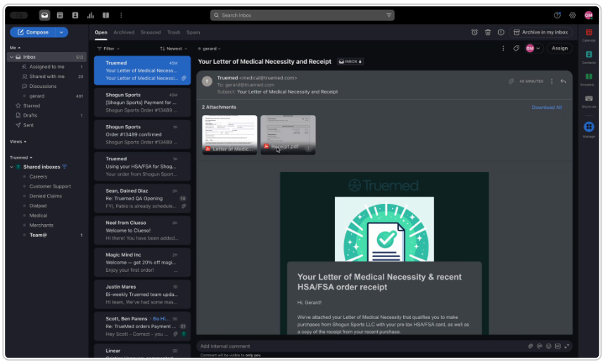Viewport: 603px width, 364px height.
Task: Click Archive in my inbox button
Action: pyautogui.click(x=540, y=32)
